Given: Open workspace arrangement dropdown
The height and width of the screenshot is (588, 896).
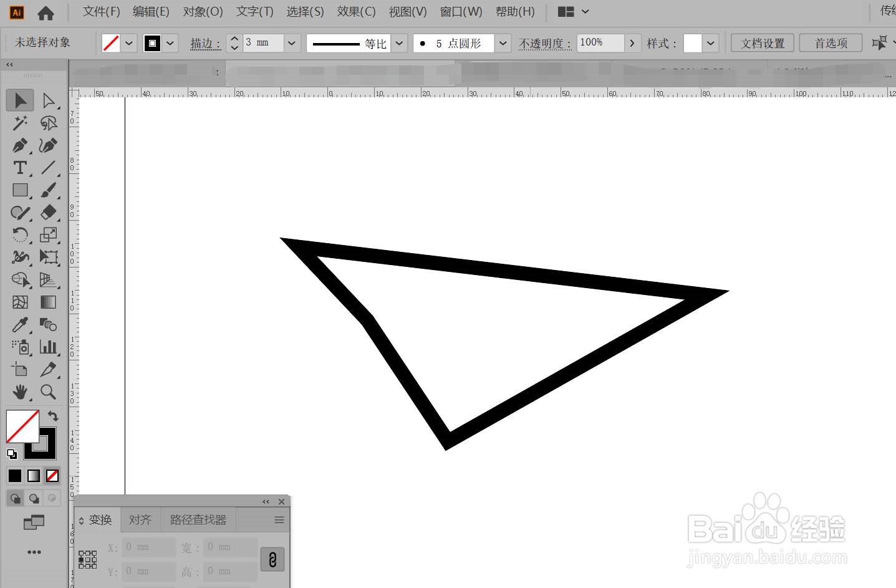Looking at the screenshot, I should pyautogui.click(x=573, y=12).
